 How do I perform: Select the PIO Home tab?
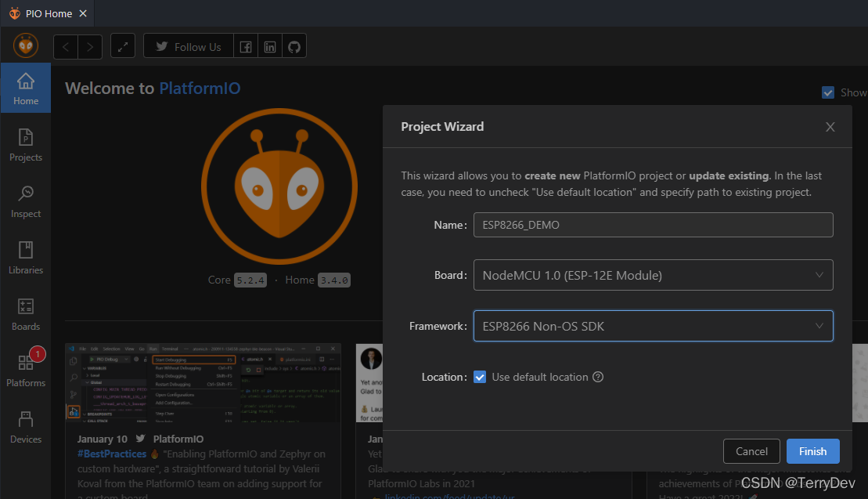tap(49, 13)
